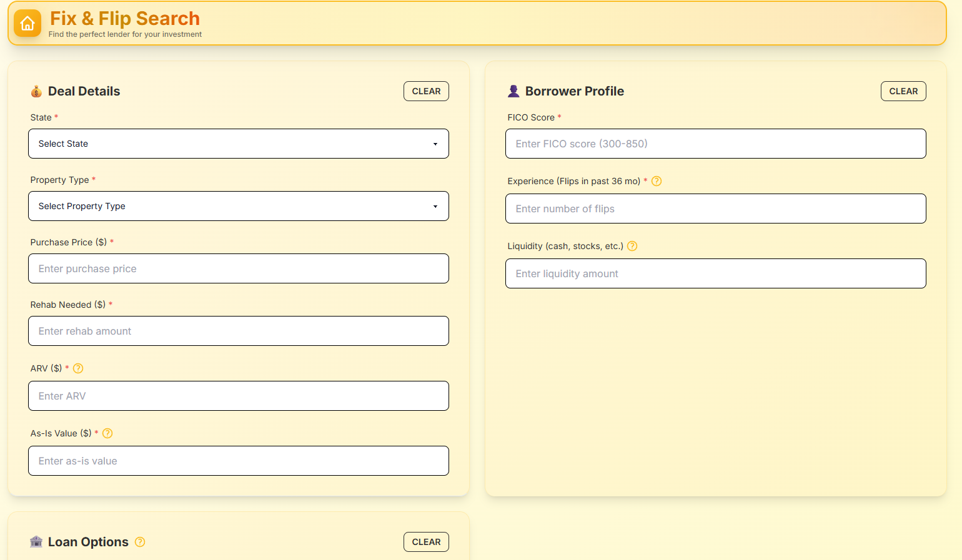The height and width of the screenshot is (560, 962).
Task: Expand the Select Property Type dropdown
Action: tap(239, 206)
